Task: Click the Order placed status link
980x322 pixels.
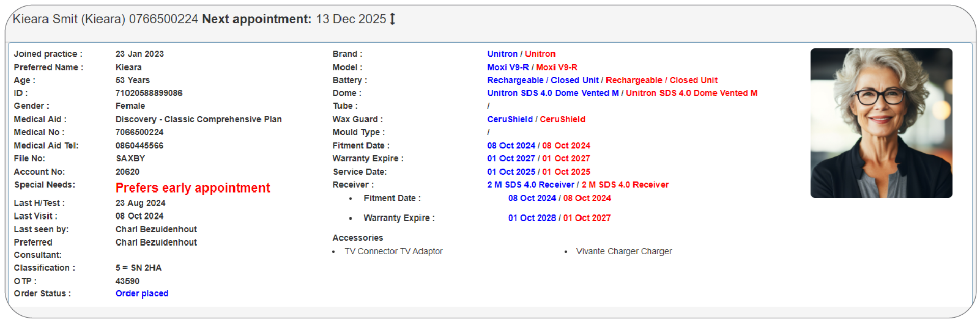Action: point(142,293)
